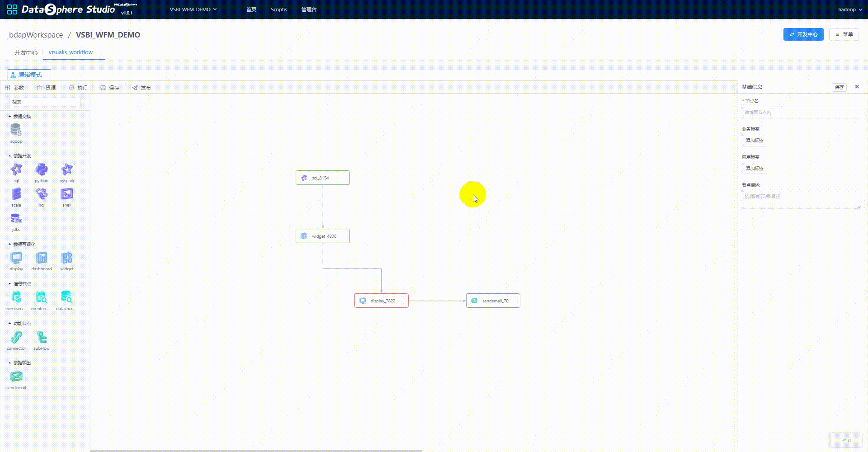This screenshot has width=868, height=452.
Task: Select sql_8154 node on canvas
Action: tap(323, 178)
